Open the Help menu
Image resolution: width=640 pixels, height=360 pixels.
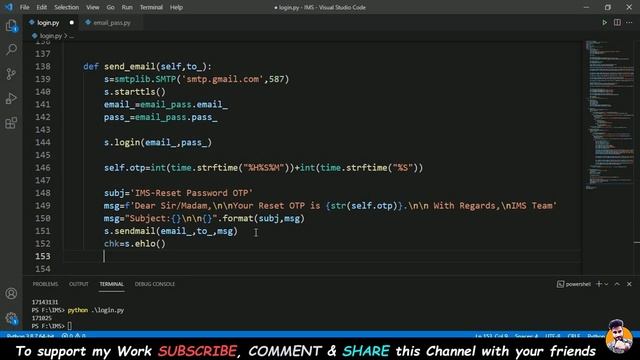tap(176, 7)
